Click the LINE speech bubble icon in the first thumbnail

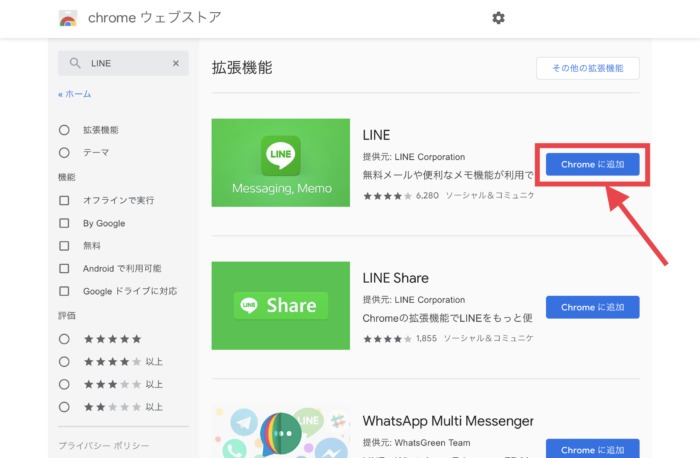[281, 155]
